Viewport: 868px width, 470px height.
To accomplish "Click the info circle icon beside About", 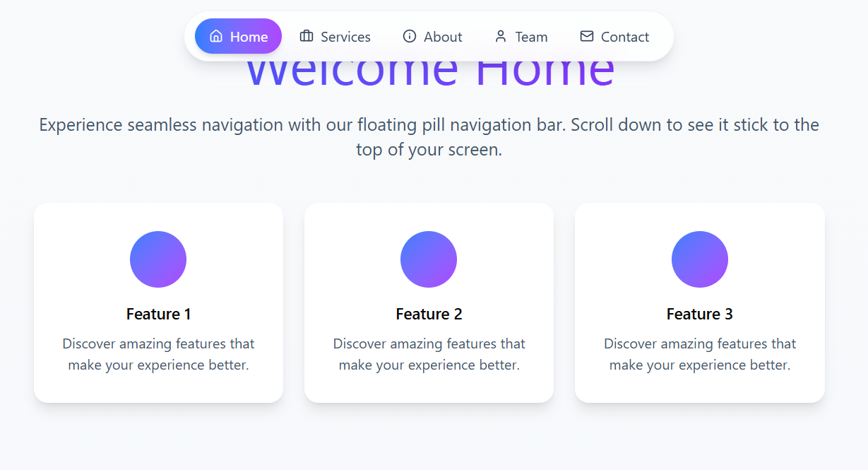I will pos(410,36).
